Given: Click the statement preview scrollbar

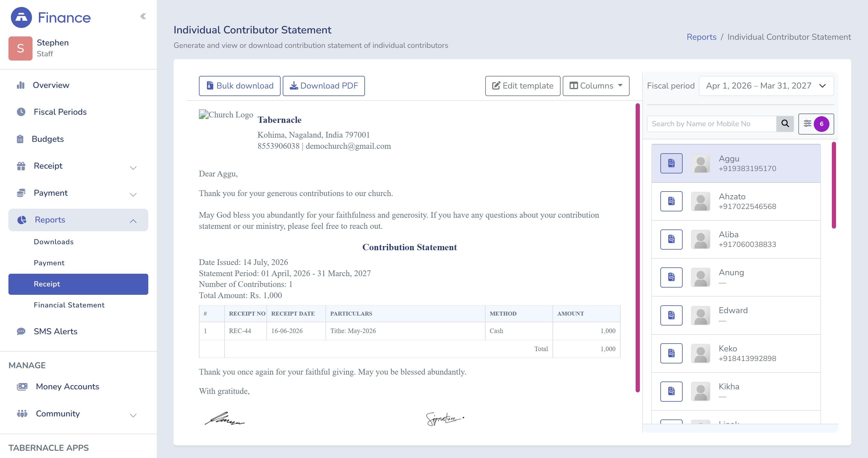Looking at the screenshot, I should click(x=637, y=248).
